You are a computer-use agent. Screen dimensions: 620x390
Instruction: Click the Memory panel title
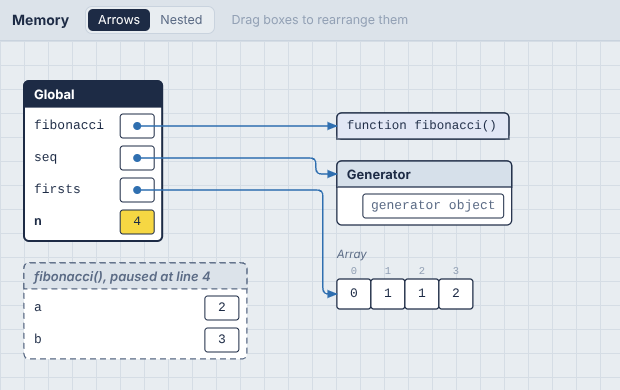[x=40, y=20]
